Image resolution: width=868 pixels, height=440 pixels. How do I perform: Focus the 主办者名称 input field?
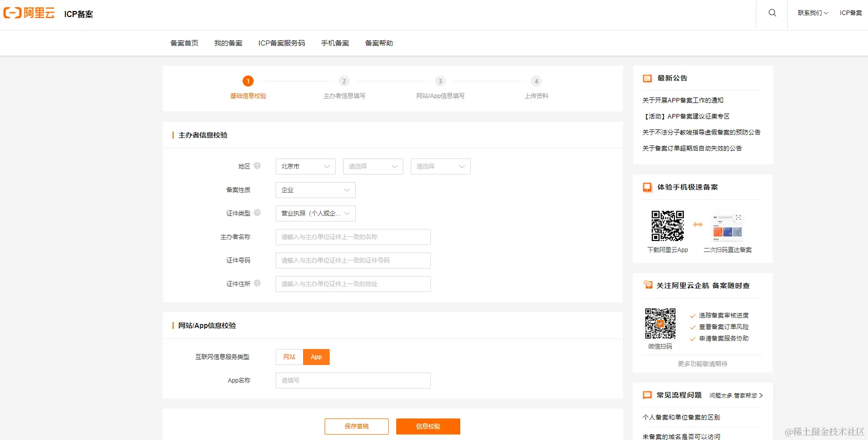(x=353, y=237)
